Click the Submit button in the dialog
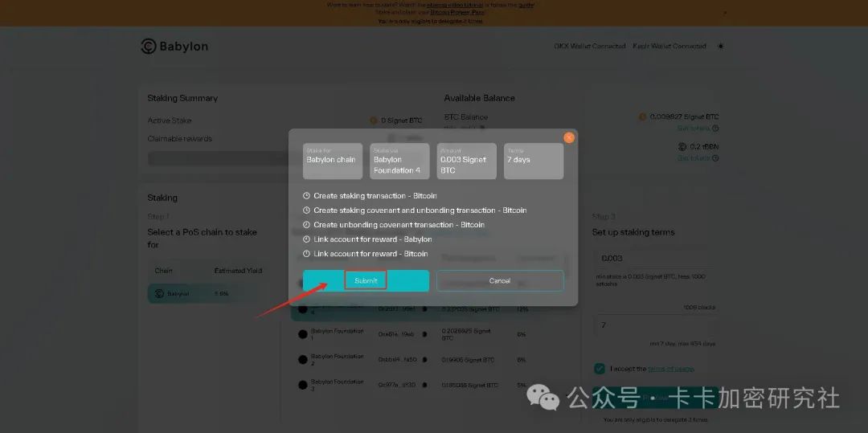This screenshot has width=868, height=433. click(366, 281)
